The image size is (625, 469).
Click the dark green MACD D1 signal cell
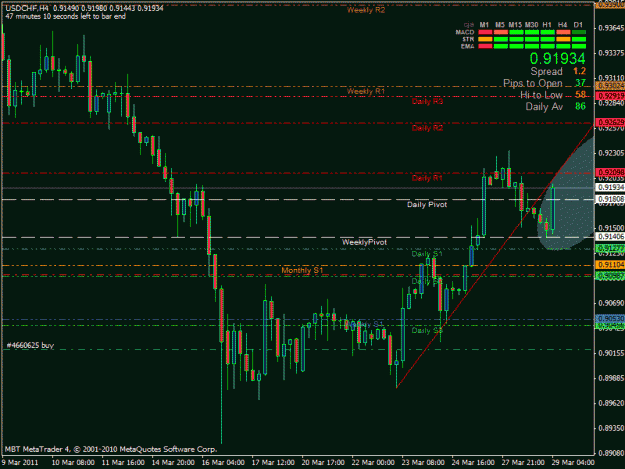tap(579, 32)
